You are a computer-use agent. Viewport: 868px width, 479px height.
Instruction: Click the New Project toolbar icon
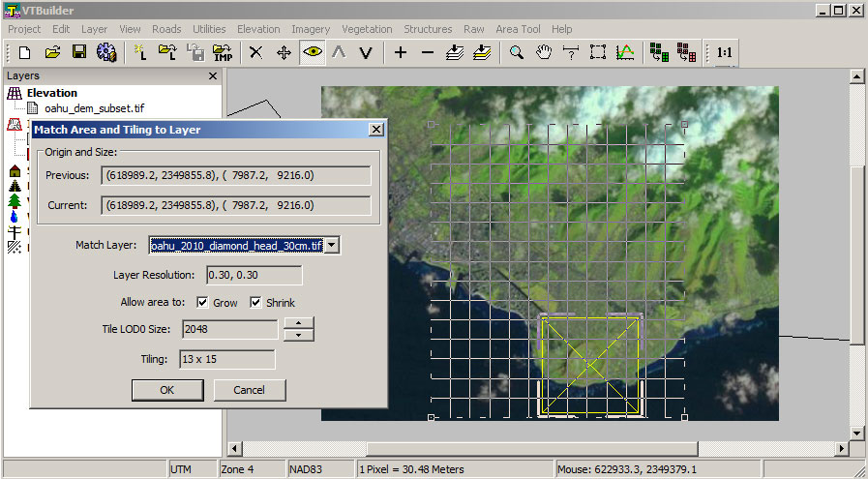click(x=25, y=52)
